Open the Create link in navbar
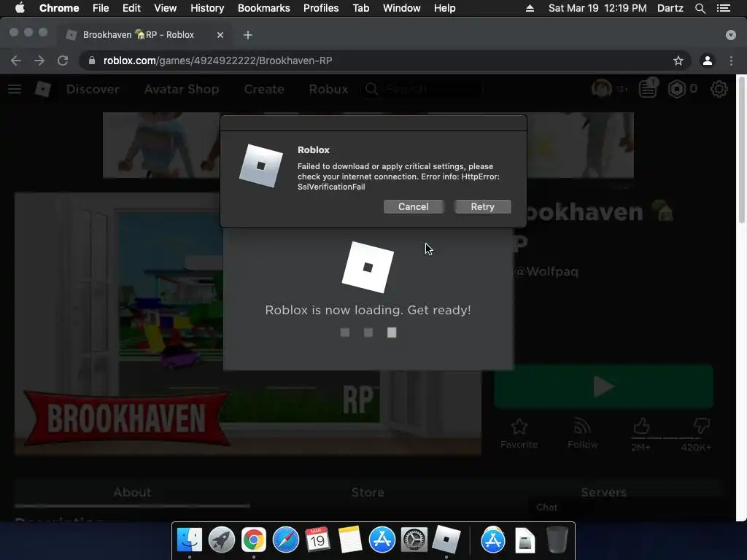 (264, 89)
